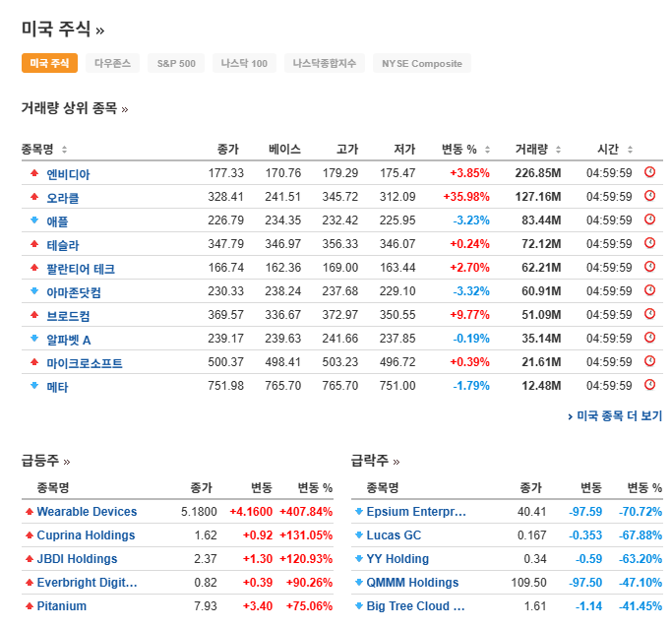Switch to the NYSE Composite tab
Image resolution: width=672 pixels, height=628 pixels.
point(422,63)
